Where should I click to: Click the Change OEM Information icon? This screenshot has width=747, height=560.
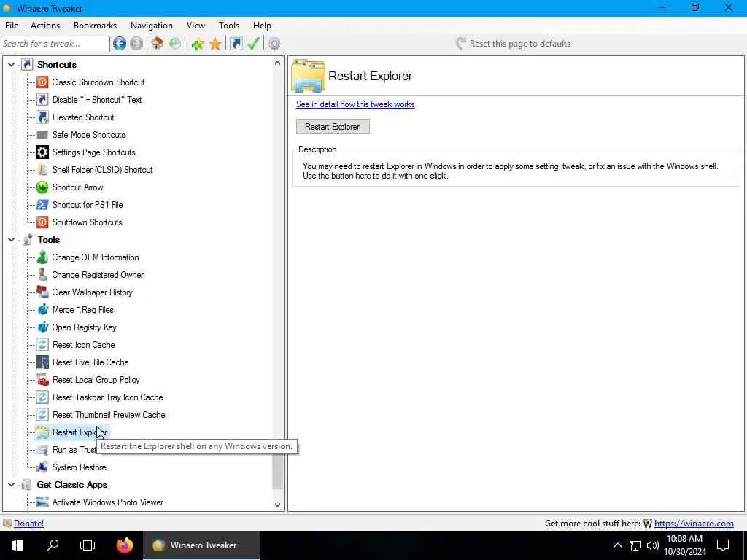click(42, 257)
